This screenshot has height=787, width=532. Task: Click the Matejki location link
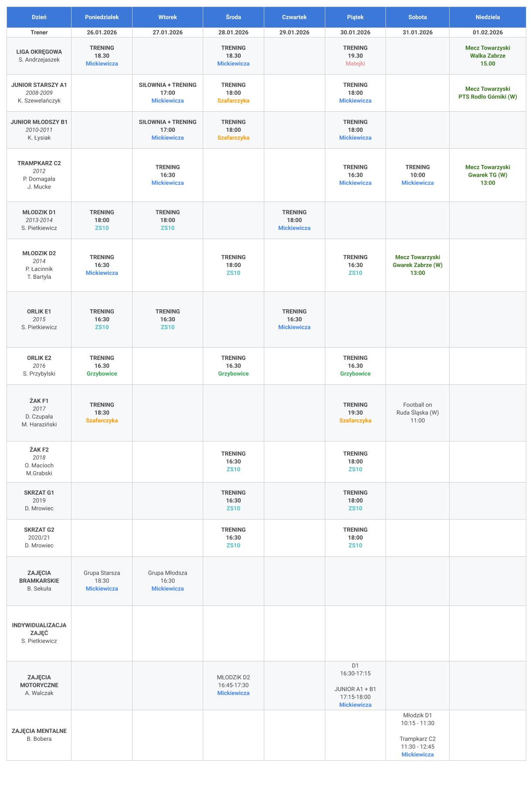(355, 64)
